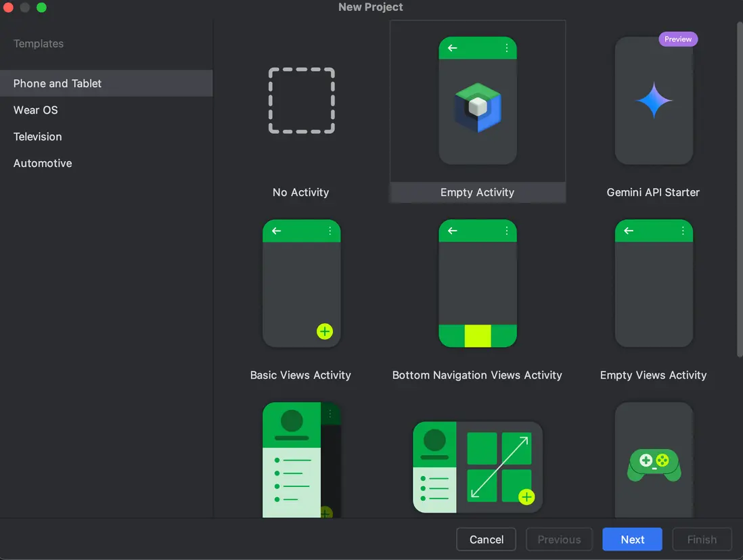Viewport: 743px width, 560px height.
Task: Pick the Gemini API Starter sparkle icon
Action: pyautogui.click(x=654, y=101)
